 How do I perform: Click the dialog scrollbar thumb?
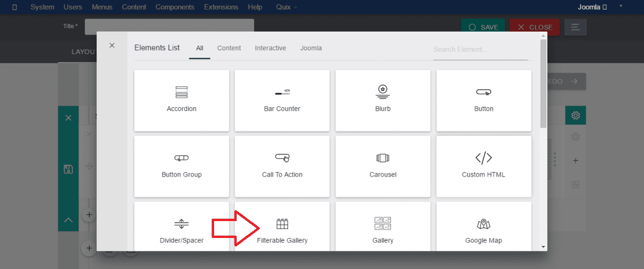click(x=543, y=83)
